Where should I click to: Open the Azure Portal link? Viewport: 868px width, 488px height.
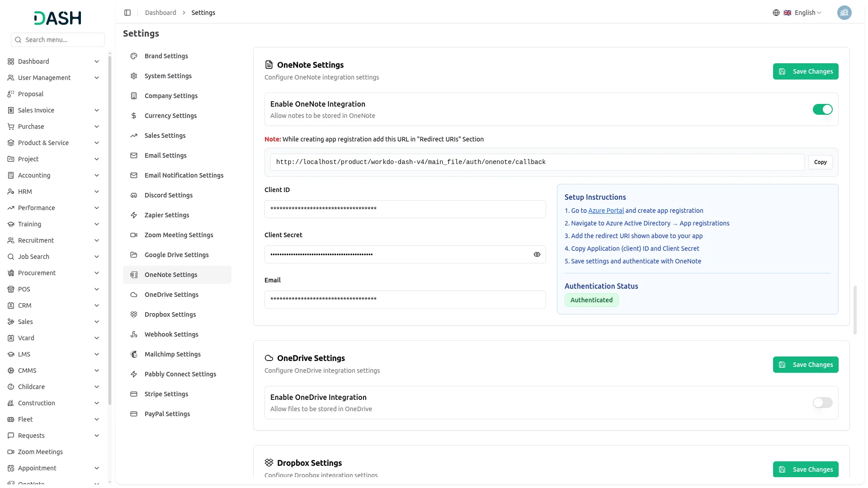pos(606,211)
